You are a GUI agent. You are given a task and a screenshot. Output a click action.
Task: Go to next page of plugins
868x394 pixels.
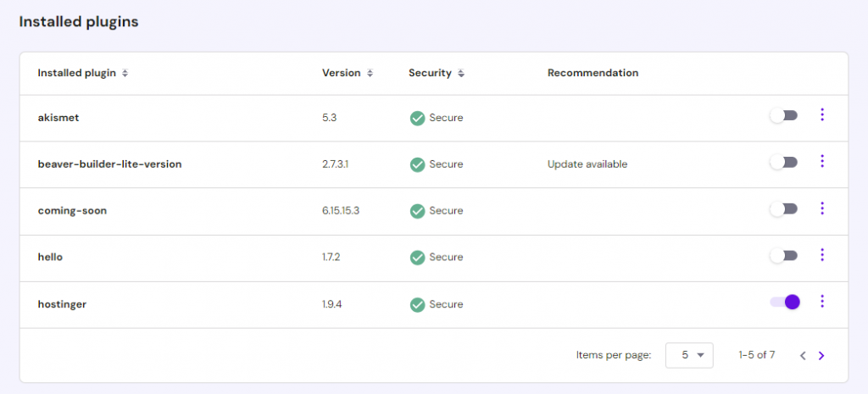(821, 356)
